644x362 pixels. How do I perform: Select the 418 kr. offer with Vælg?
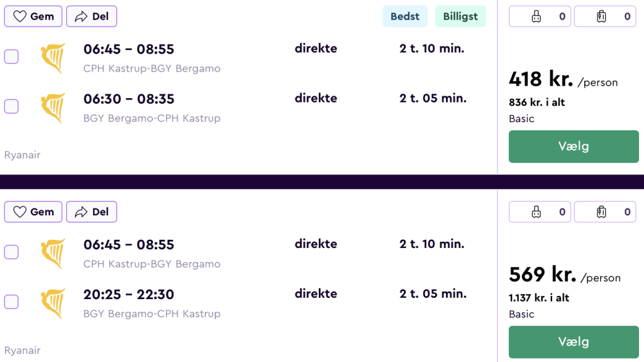tap(574, 147)
